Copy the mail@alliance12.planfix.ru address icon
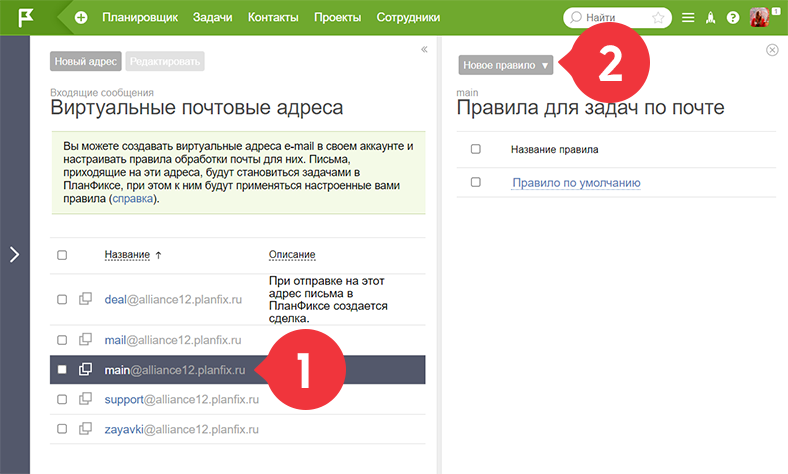The image size is (788, 474). 85,339
